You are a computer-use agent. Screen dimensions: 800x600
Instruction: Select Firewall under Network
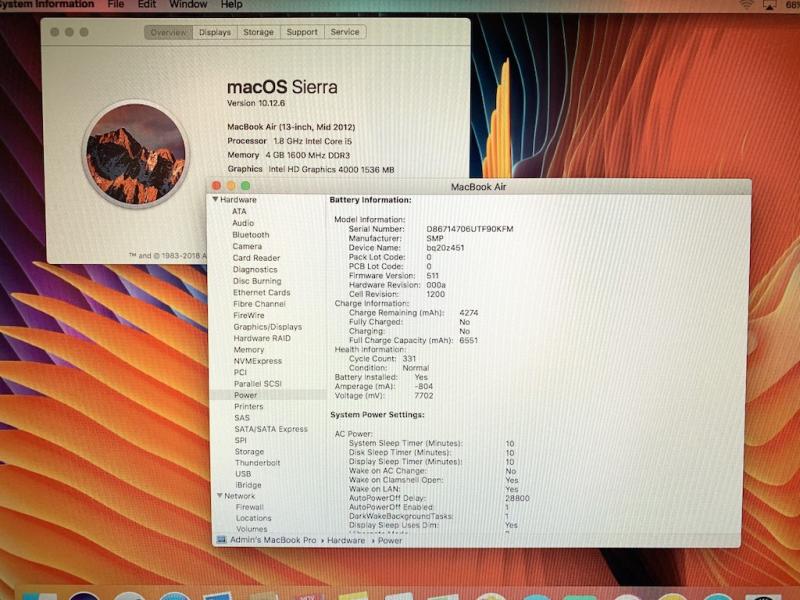tap(250, 507)
